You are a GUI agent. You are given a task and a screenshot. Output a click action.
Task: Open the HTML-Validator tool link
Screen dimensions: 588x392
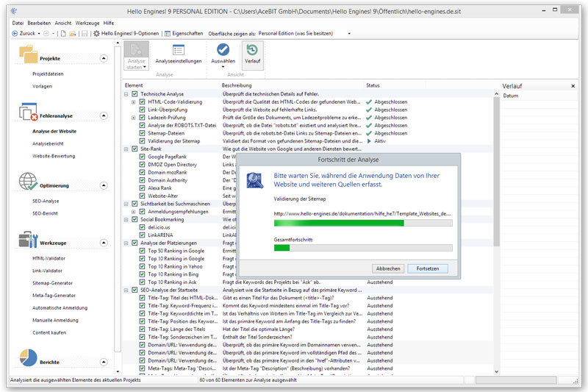(x=49, y=258)
